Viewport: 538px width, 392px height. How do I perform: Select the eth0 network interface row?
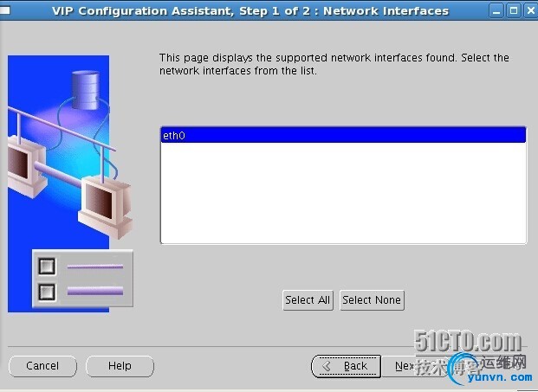coord(343,135)
